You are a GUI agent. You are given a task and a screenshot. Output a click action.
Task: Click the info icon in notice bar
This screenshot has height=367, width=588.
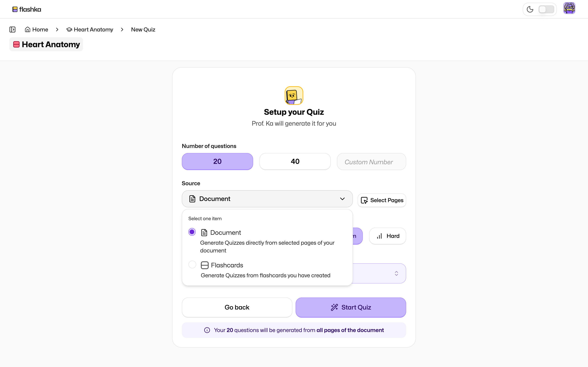(207, 330)
